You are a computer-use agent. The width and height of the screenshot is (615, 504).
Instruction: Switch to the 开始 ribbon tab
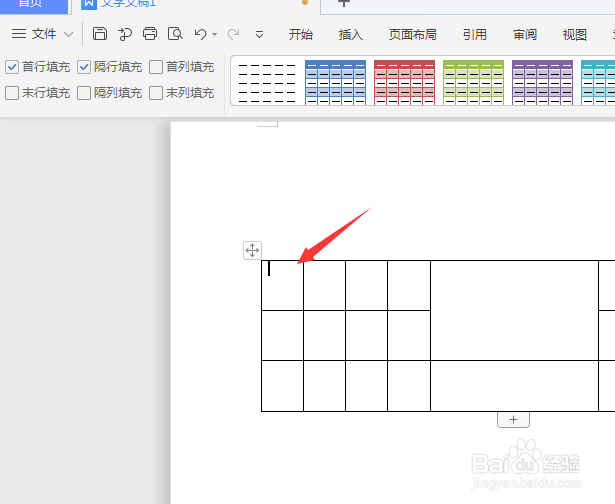click(300, 35)
